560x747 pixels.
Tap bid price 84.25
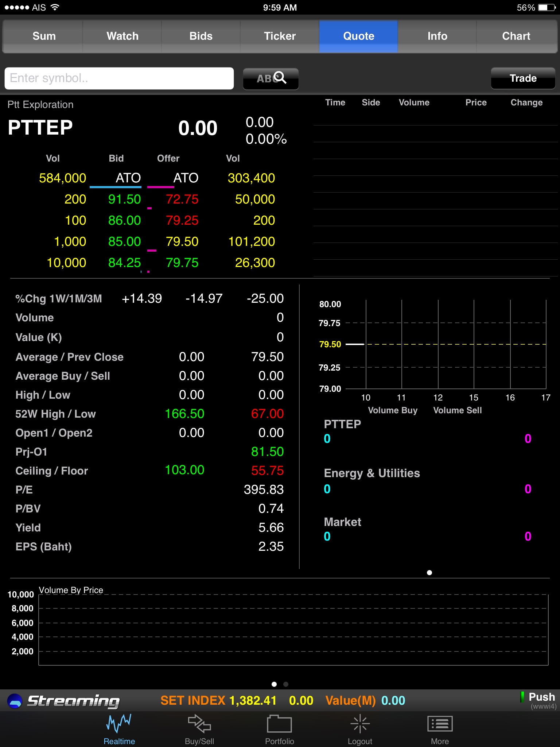click(x=124, y=263)
